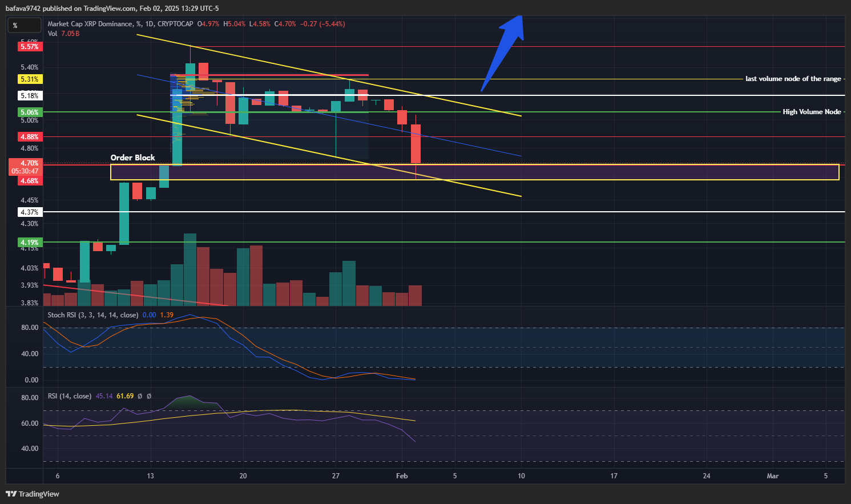This screenshot has width=851, height=504.
Task: Click the 20 date on time axis
Action: click(x=243, y=476)
